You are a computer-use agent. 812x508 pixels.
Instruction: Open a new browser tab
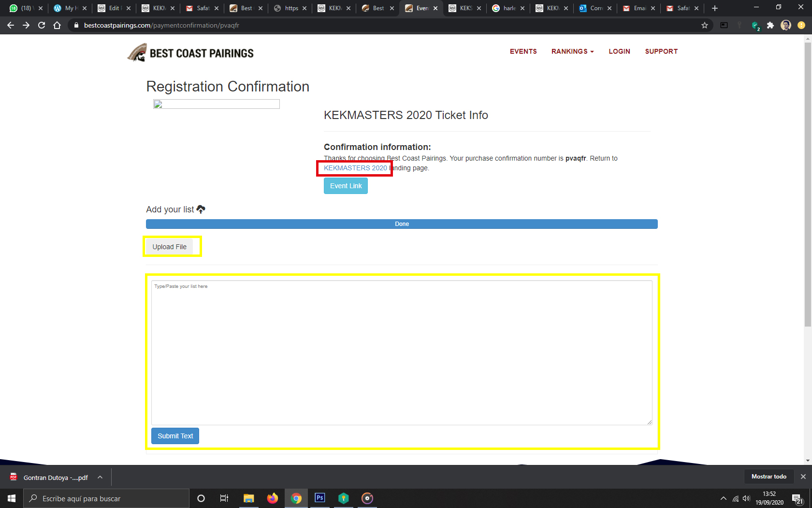tap(715, 8)
